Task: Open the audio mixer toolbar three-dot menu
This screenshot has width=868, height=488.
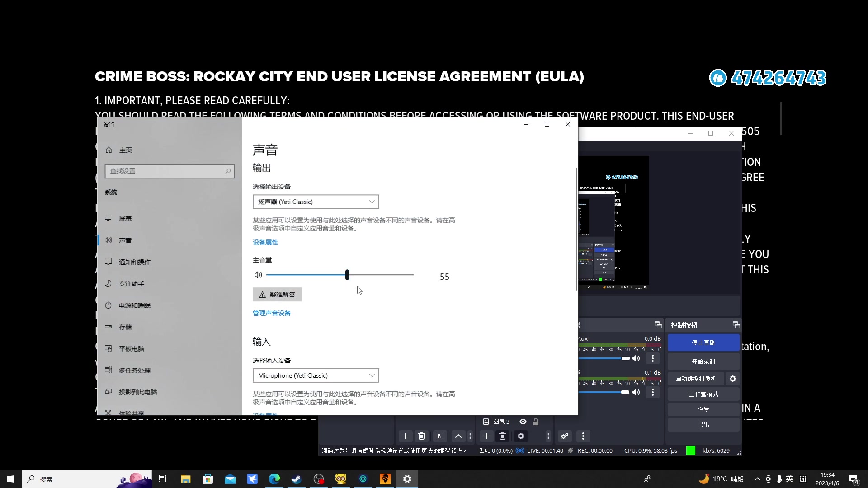Action: [x=583, y=436]
